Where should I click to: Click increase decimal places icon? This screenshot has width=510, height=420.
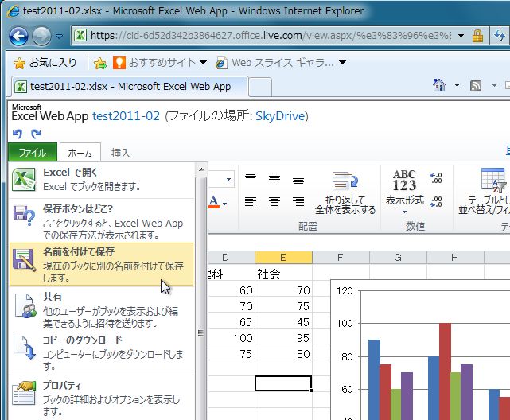point(436,178)
